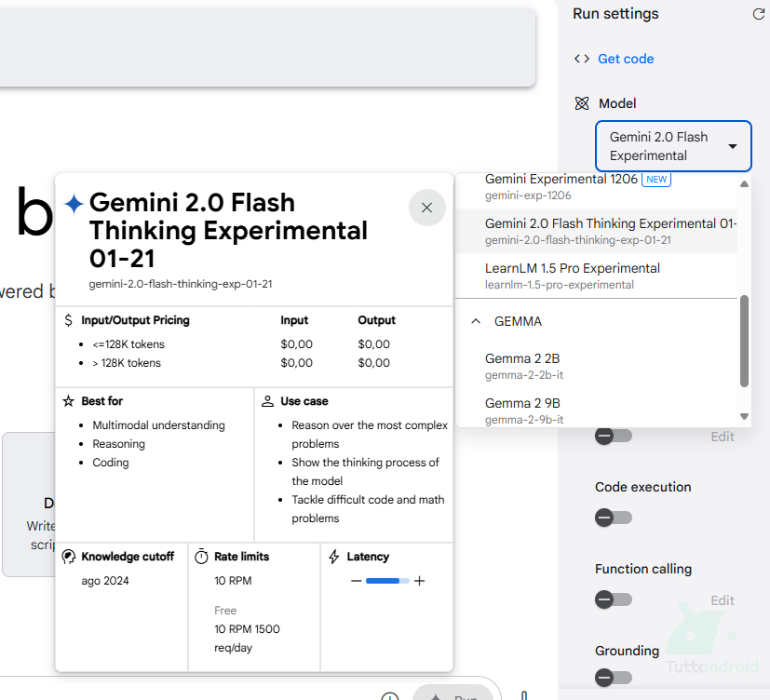Click Edit next to Function calling toggle
The image size is (770, 700).
pos(723,600)
